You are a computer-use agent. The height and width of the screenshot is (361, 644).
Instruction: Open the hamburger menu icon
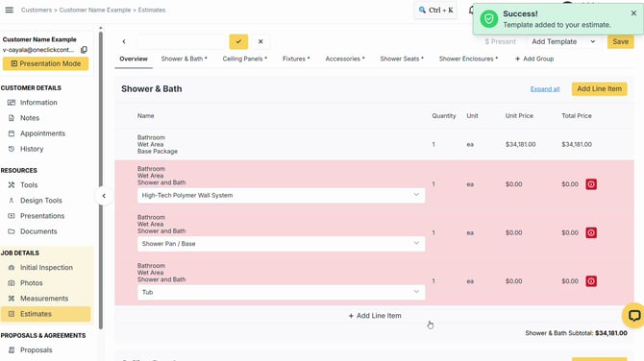[9, 10]
